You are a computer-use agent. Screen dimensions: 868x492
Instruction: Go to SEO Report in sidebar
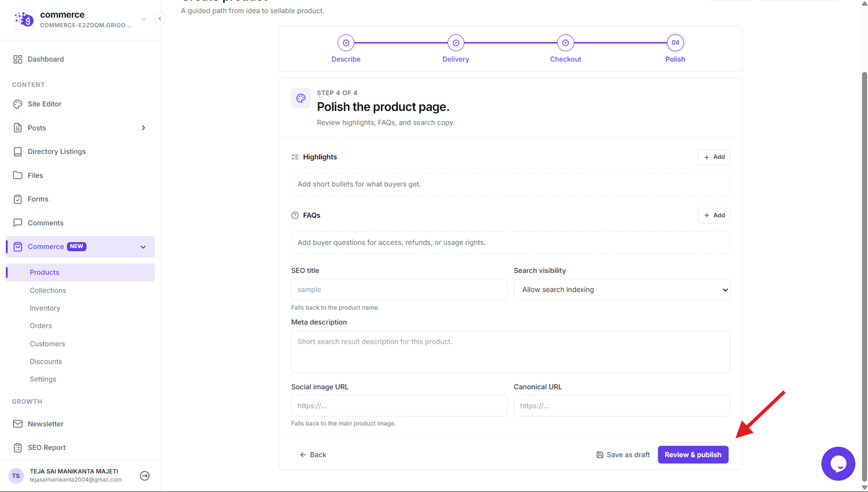pos(47,447)
